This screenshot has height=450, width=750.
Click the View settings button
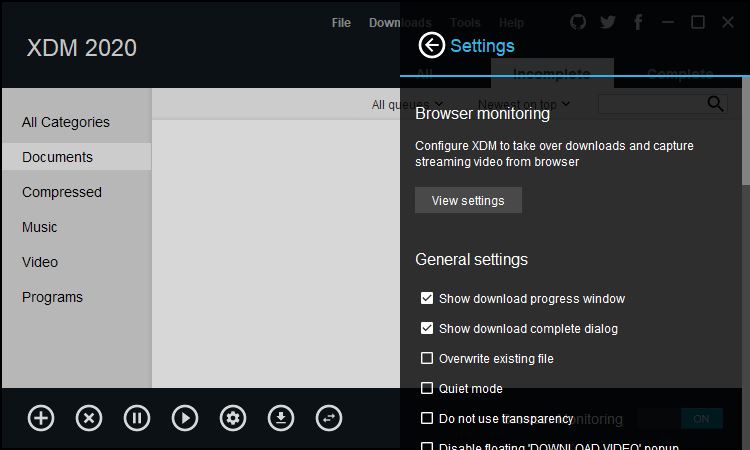pos(468,200)
